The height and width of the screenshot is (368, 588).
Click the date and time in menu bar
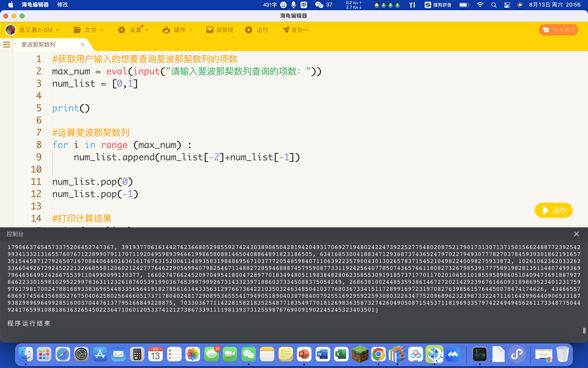tap(555, 5)
